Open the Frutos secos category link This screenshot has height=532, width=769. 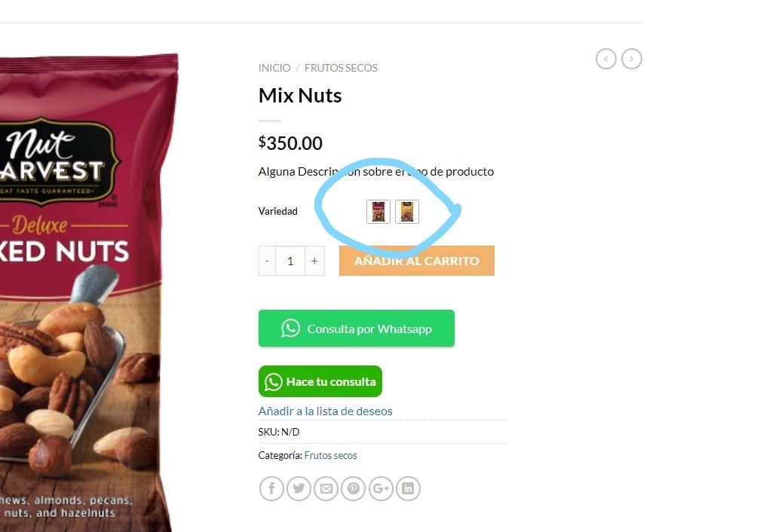[330, 455]
